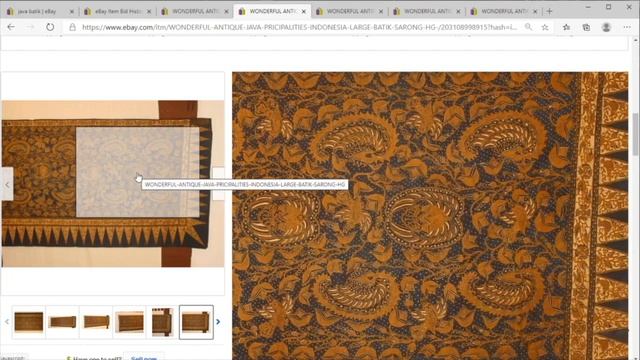Open the Collections icon

(586, 27)
